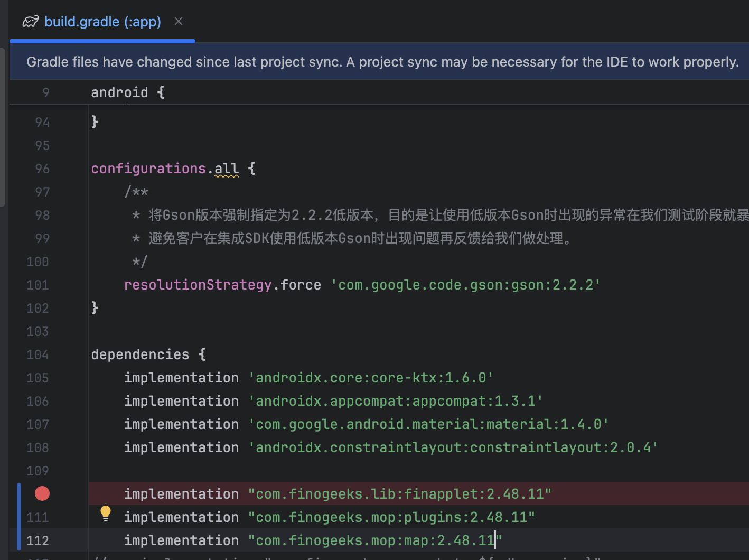749x560 pixels.
Task: Click the 'dependencies' keyword on line 104
Action: 140,354
